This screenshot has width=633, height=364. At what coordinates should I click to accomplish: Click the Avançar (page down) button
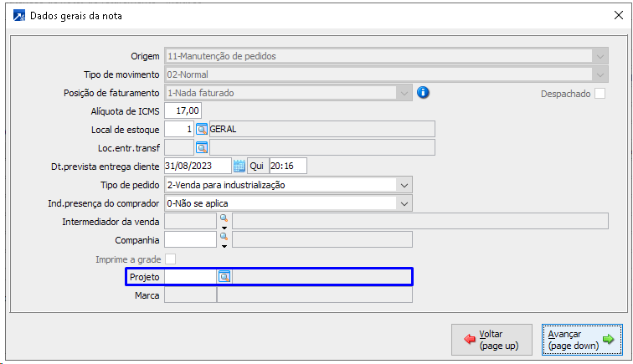coord(582,340)
